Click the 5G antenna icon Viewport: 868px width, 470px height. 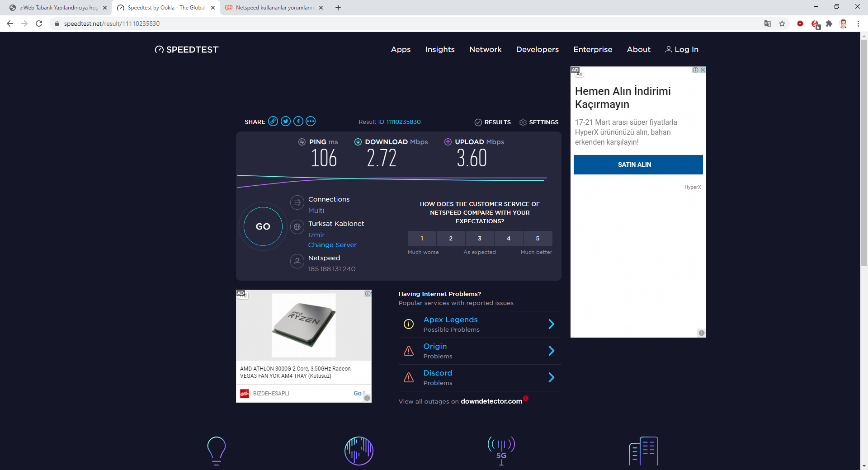pos(501,451)
